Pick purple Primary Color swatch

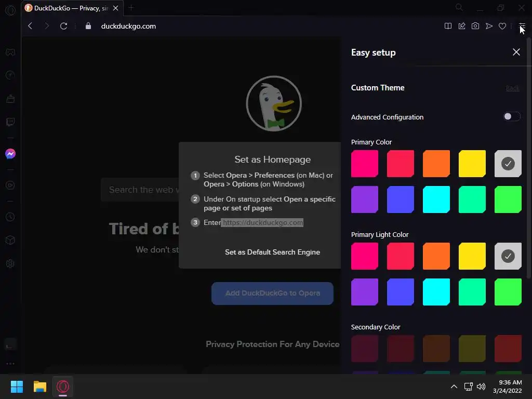click(365, 199)
